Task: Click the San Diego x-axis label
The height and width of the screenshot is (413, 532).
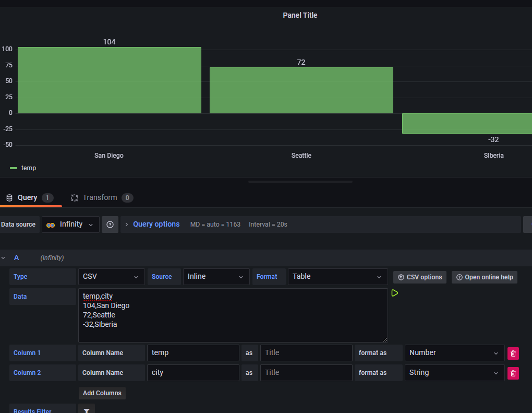Action: click(x=109, y=156)
